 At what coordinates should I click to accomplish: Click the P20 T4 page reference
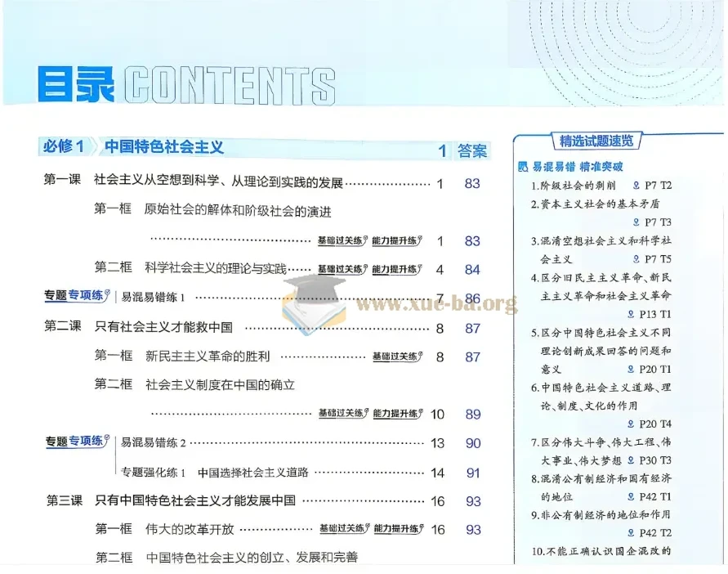tap(655, 424)
